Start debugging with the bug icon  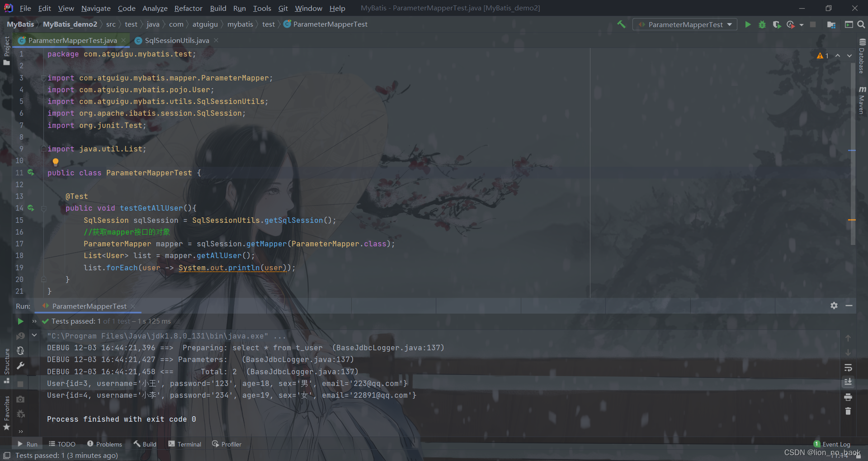pyautogui.click(x=762, y=24)
